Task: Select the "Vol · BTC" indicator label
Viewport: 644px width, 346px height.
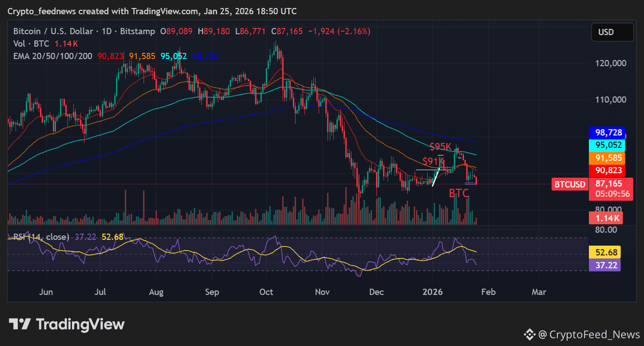Action: [x=32, y=44]
